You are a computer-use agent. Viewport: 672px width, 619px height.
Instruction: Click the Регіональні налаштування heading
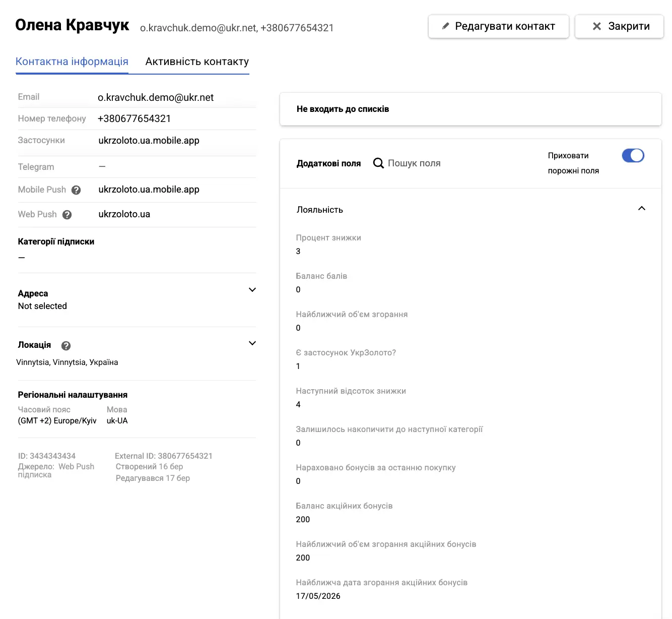(73, 395)
